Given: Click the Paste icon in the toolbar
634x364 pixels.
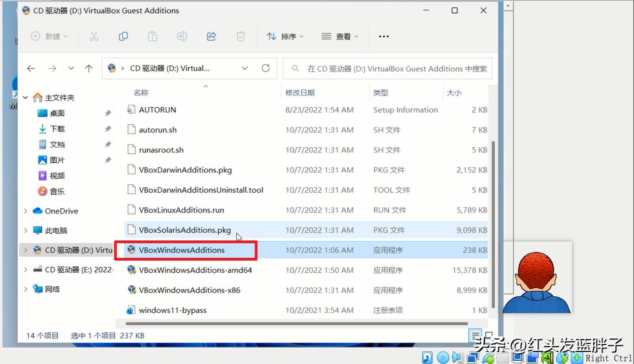Looking at the screenshot, I should (152, 36).
